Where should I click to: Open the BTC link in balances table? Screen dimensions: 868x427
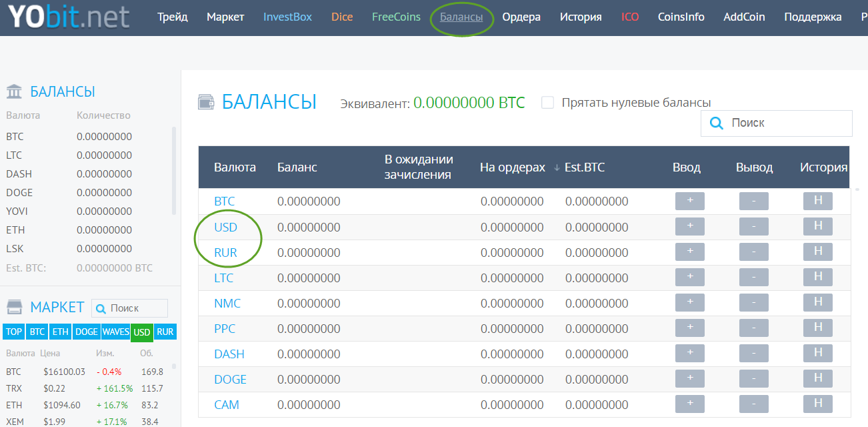pos(224,201)
